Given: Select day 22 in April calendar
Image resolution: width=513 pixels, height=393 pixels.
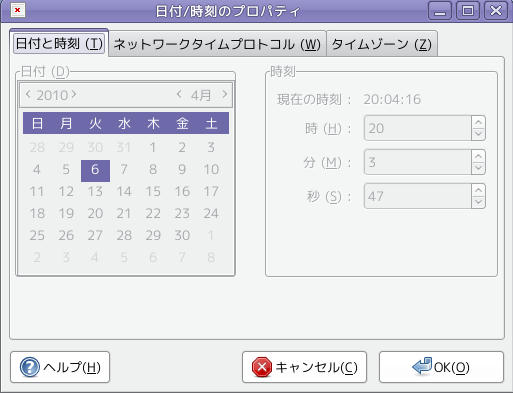Looking at the screenshot, I should 153,214.
